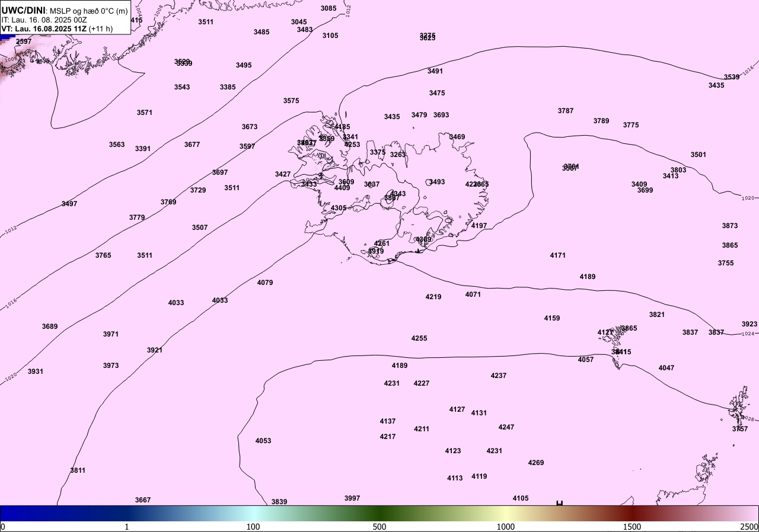This screenshot has height=532, width=759.
Task: Click the height value 4227
Action: click(x=422, y=383)
